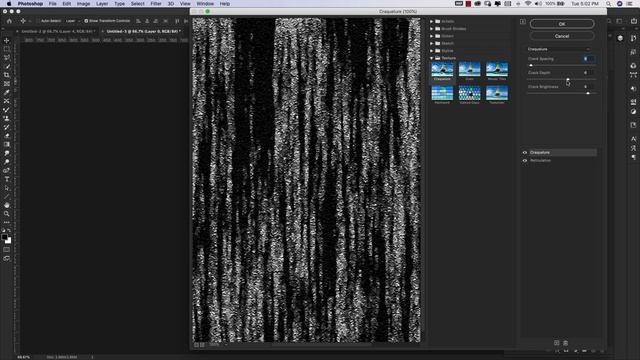This screenshot has width=640, height=360.
Task: Collapse the filter thumbnails panel toggle
Action: (x=523, y=22)
